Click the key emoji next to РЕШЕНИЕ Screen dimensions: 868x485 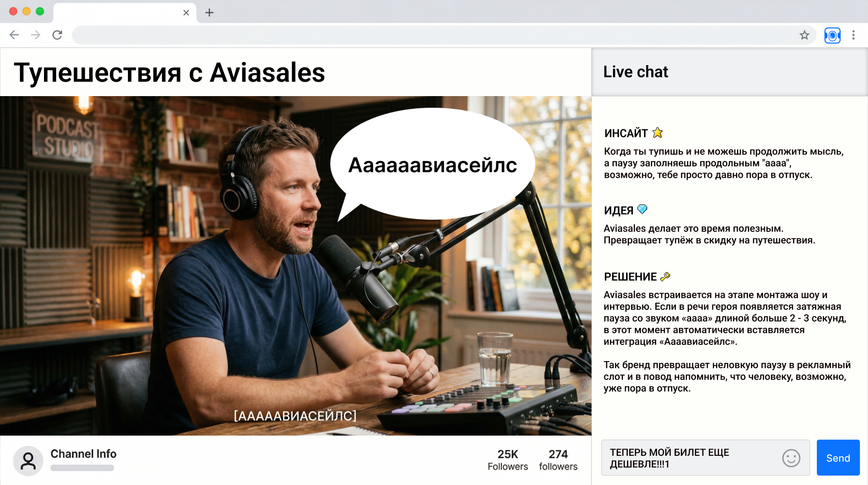665,276
